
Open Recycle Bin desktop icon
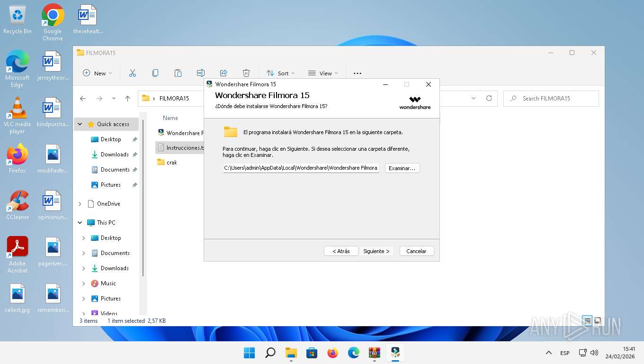click(x=18, y=20)
